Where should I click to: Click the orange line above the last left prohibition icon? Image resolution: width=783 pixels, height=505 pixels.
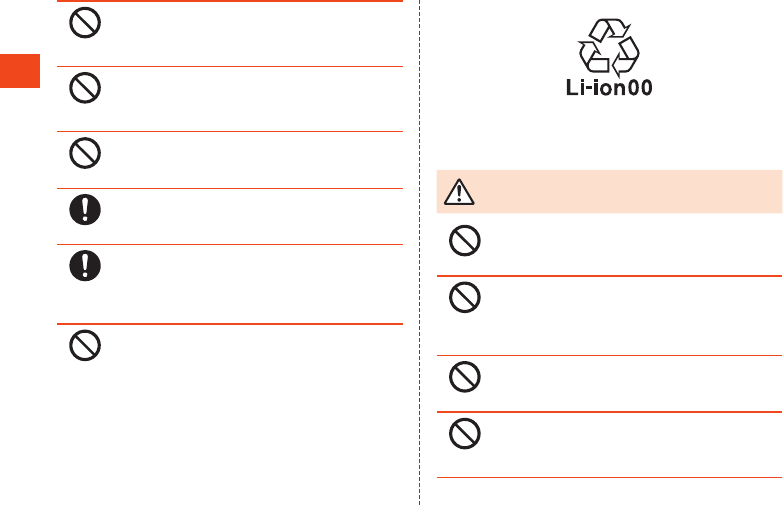tap(229, 323)
